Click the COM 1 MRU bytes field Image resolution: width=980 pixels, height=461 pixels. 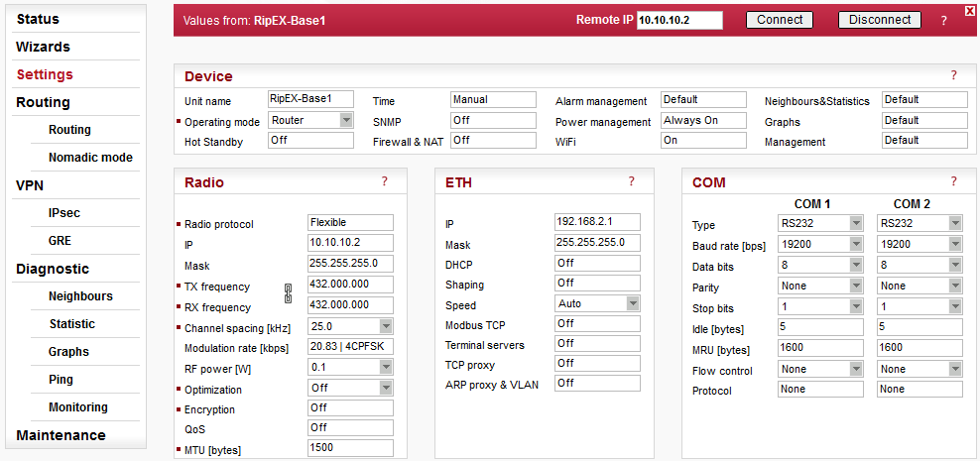coord(820,347)
